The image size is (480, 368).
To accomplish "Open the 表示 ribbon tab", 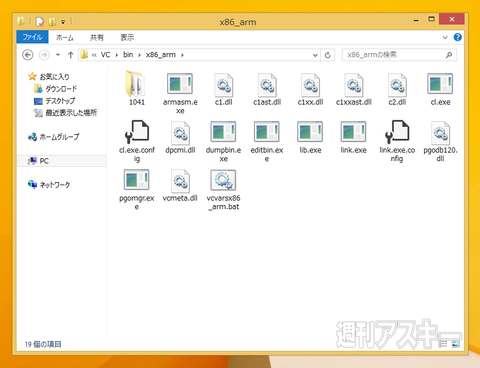I will point(127,37).
